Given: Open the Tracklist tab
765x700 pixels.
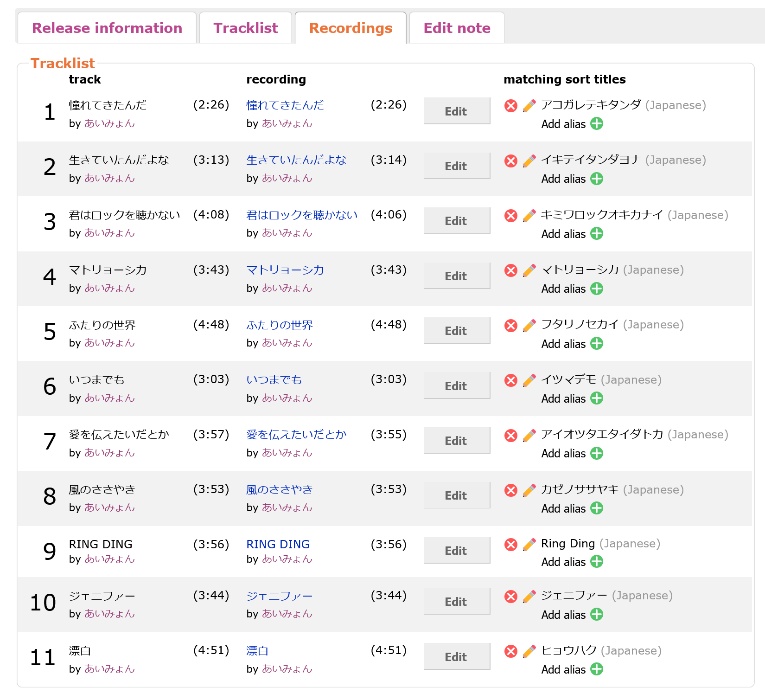Looking at the screenshot, I should [245, 28].
